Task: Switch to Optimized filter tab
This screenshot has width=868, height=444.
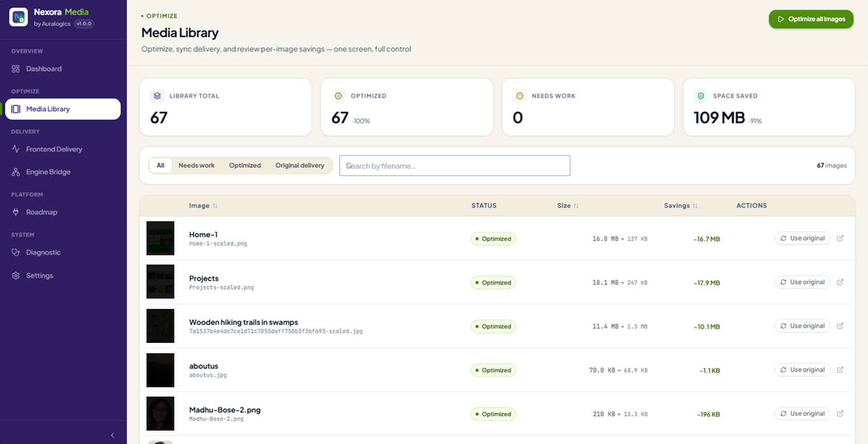Action: tap(245, 166)
